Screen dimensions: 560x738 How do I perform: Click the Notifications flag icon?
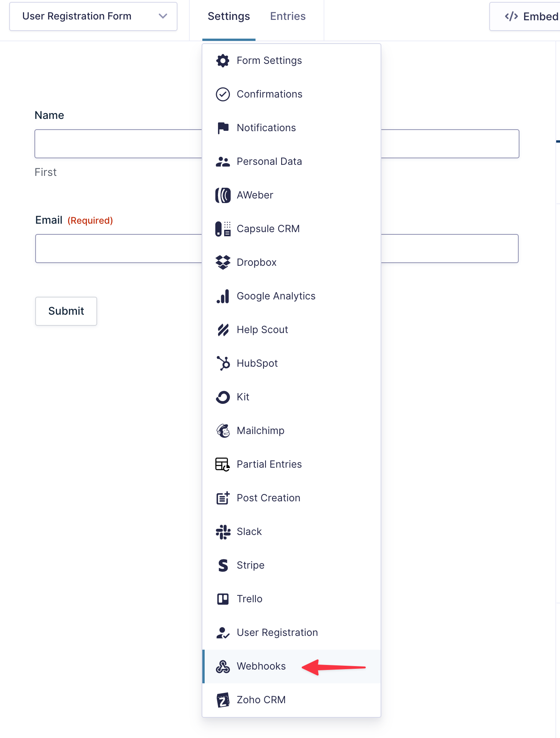223,128
